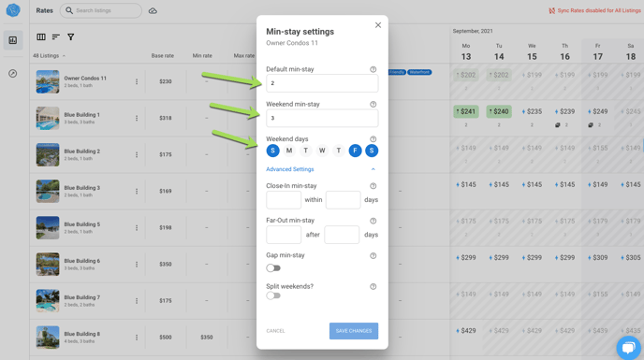Focus the Weekend min-stay field
The width and height of the screenshot is (644, 360).
click(x=322, y=118)
